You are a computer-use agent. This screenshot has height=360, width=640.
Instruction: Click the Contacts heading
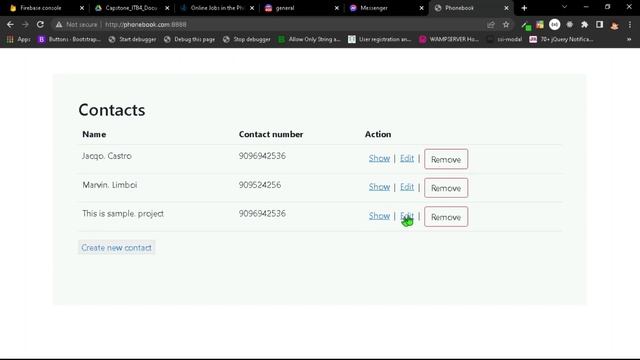[x=112, y=110]
